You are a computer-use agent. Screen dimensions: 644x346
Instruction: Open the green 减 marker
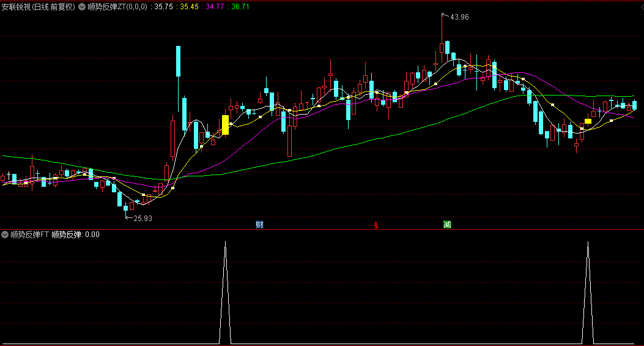pos(447,225)
